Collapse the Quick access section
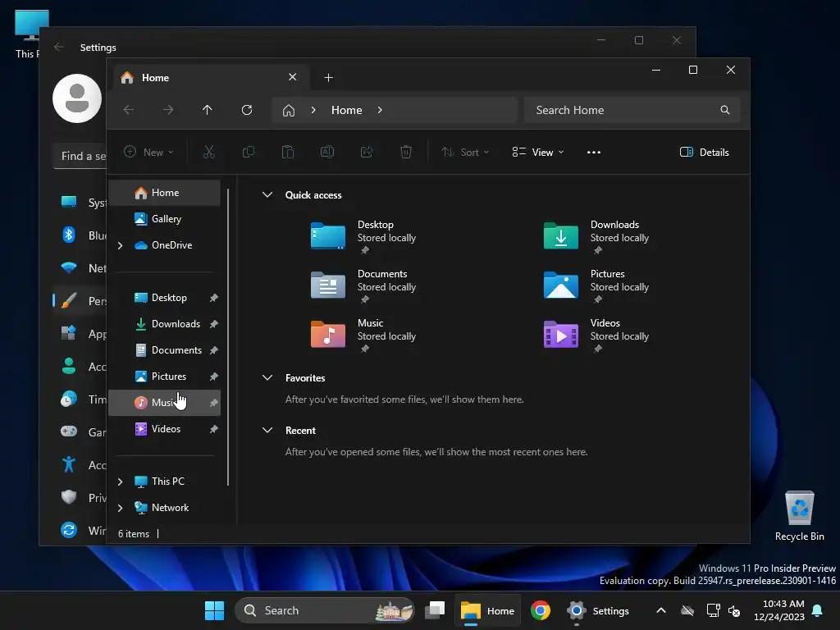Viewport: 840px width, 630px height. 267,195
